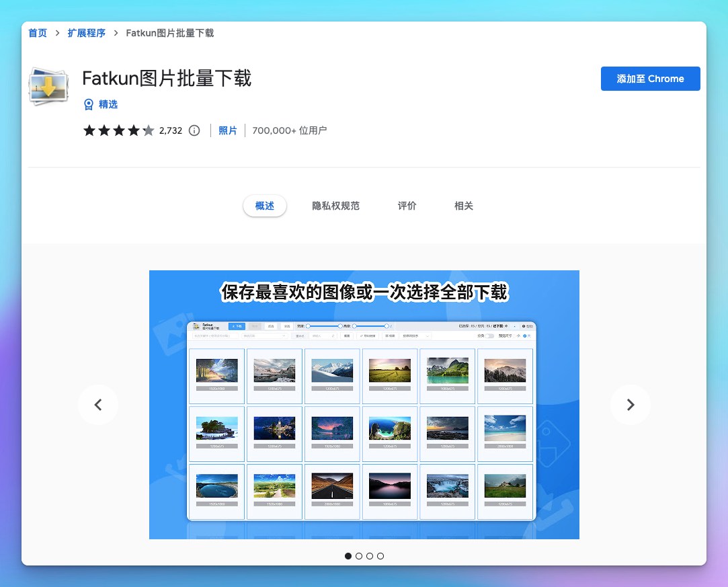728x587 pixels.
Task: Go to 首页 breadcrumb link
Action: [38, 33]
